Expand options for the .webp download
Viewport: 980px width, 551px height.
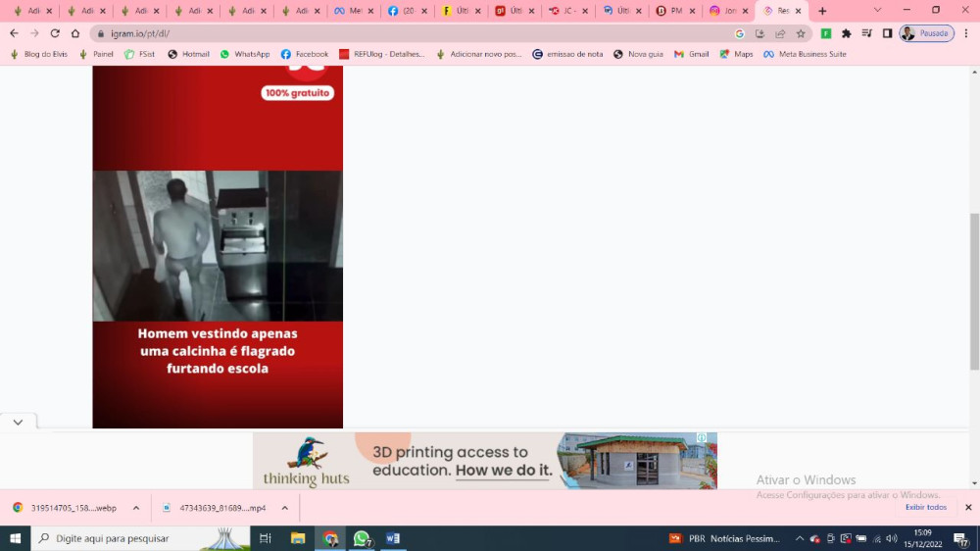coord(135,508)
